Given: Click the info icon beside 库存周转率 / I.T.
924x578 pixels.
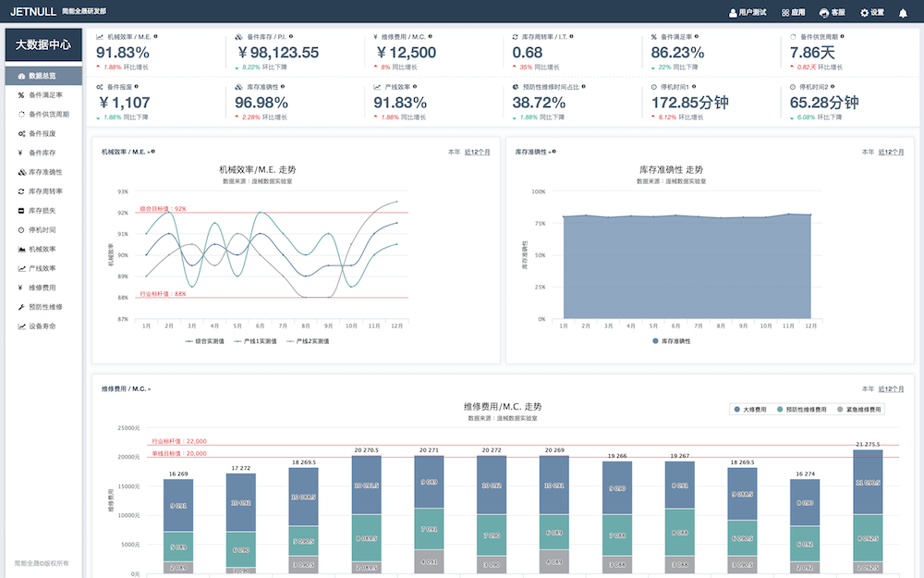Looking at the screenshot, I should [x=572, y=37].
